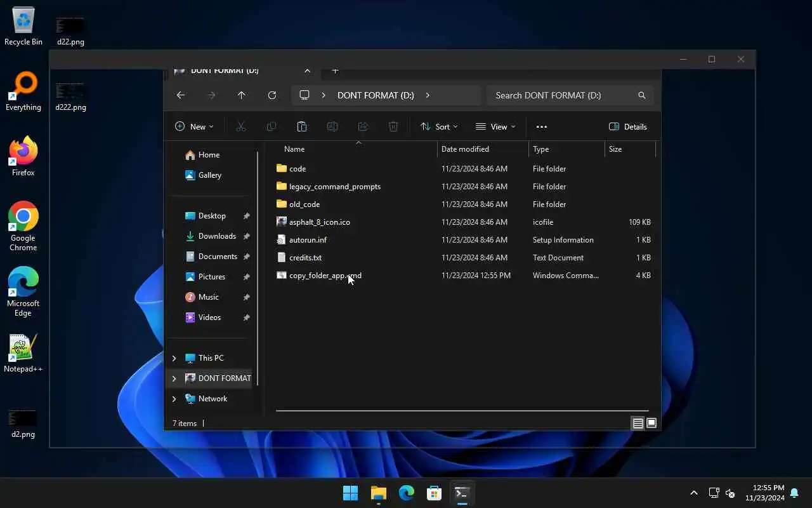Click the horizontal scrollbar in file list
The height and width of the screenshot is (508, 812).
click(462, 411)
